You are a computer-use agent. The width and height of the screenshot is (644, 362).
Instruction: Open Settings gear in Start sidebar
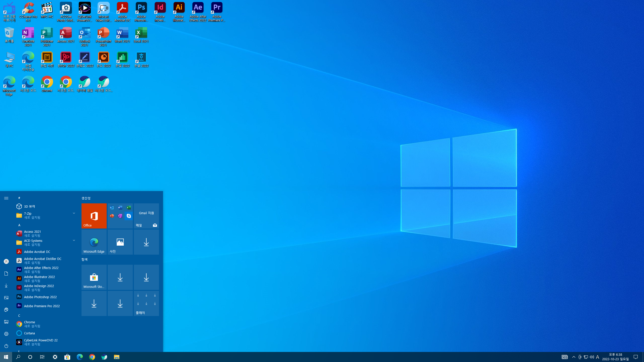(x=6, y=334)
